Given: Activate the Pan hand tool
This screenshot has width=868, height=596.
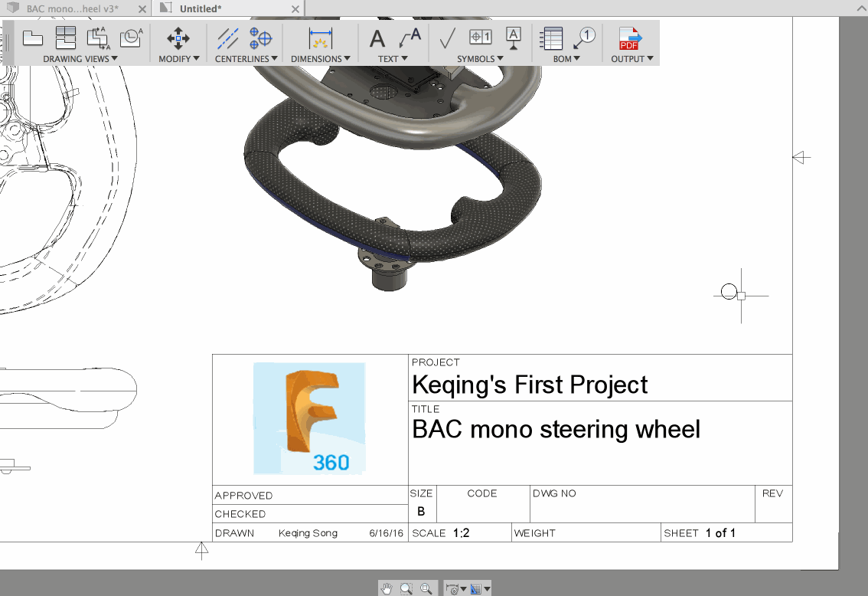Looking at the screenshot, I should click(387, 589).
